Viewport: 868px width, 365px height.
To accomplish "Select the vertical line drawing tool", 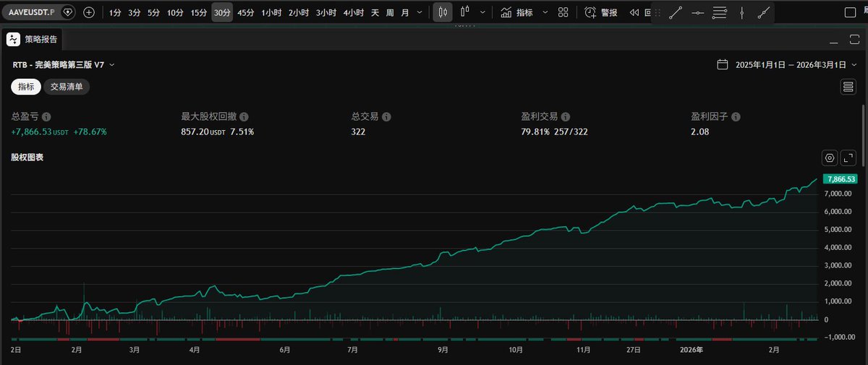I will [742, 12].
